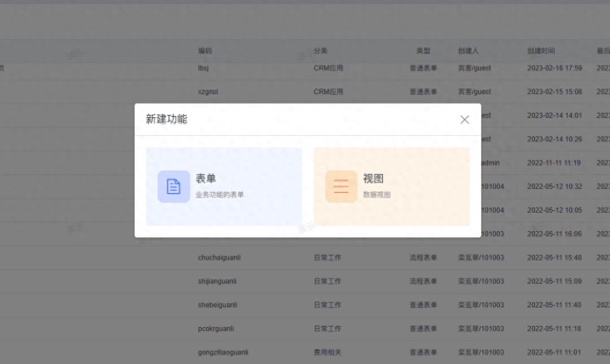Click the 2023-02-14 10:26 timestamp
610x364 pixels.
coord(555,139)
